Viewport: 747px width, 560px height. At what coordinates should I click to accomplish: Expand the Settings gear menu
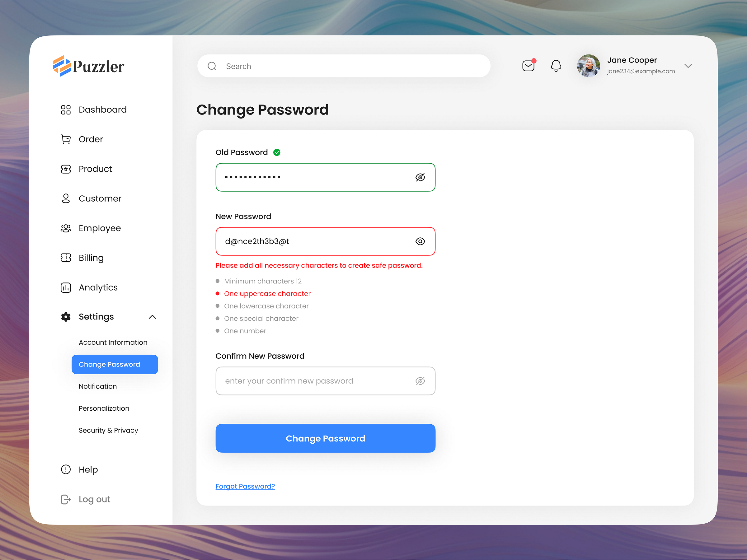(65, 317)
